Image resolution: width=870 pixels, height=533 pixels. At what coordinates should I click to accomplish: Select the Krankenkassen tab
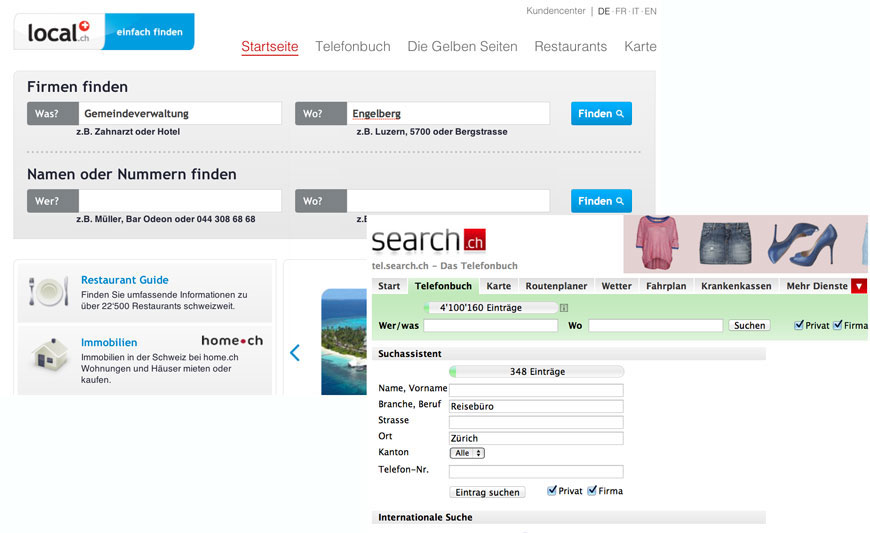(x=736, y=286)
